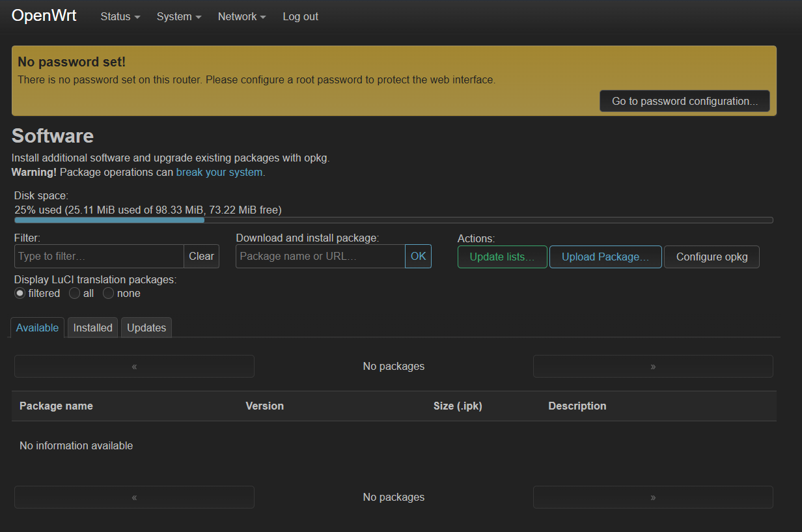Open the Status dropdown menu

click(x=120, y=17)
